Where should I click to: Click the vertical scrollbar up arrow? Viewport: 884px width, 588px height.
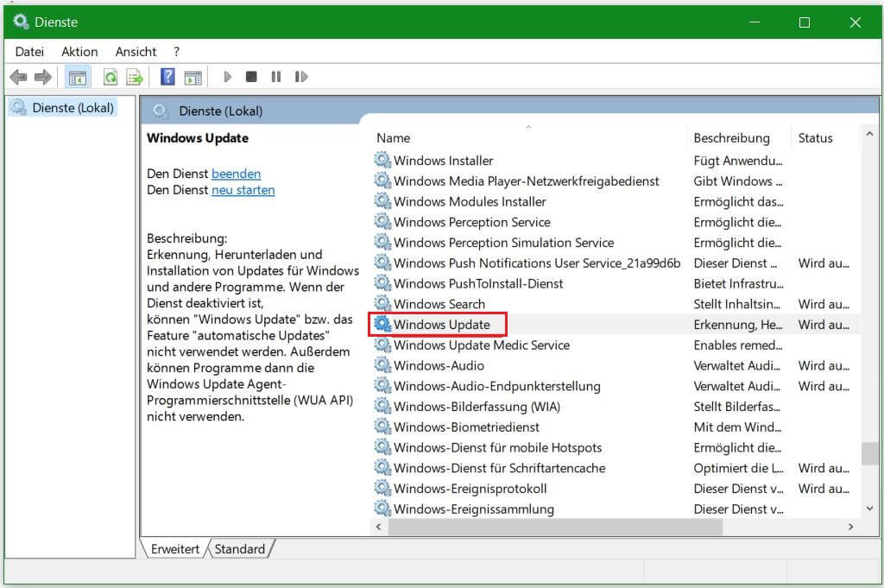click(x=869, y=134)
